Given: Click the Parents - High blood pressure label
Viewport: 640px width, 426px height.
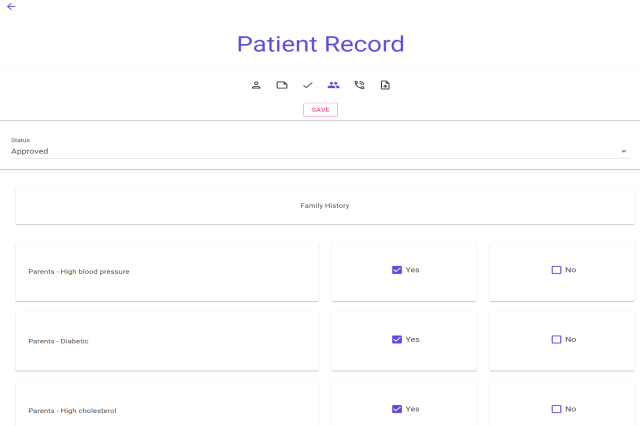Looking at the screenshot, I should point(79,272).
